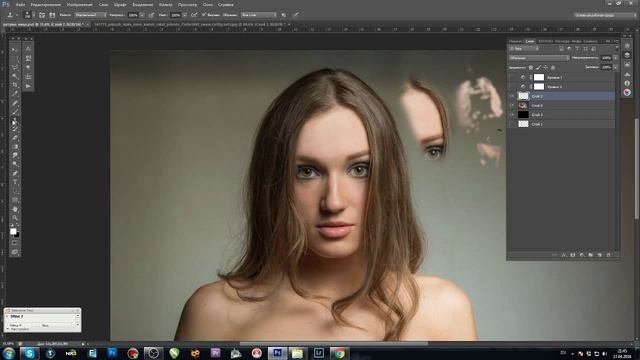640x360 pixels.
Task: Add a layer mask icon
Action: click(x=573, y=255)
